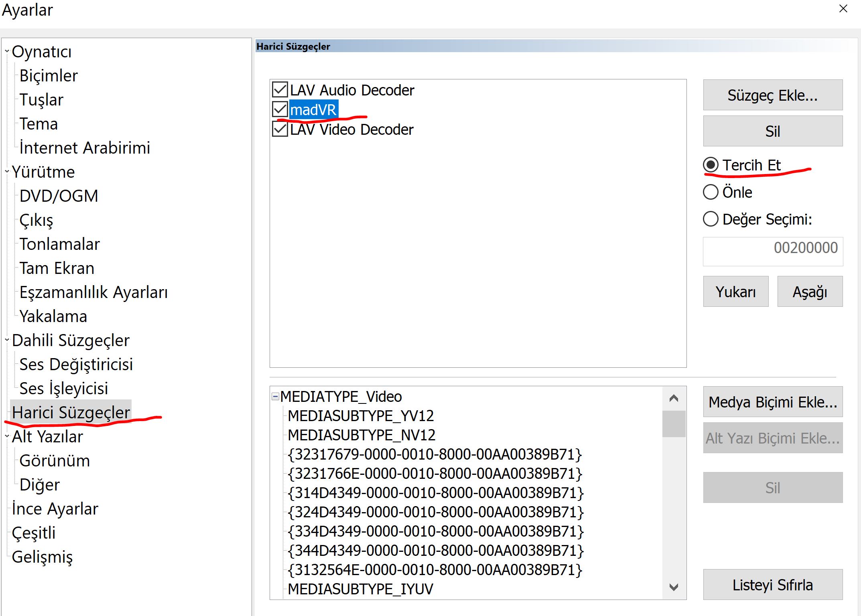Image resolution: width=861 pixels, height=616 pixels.
Task: Open the Eşzamanlılık Ayarları page
Action: (93, 292)
